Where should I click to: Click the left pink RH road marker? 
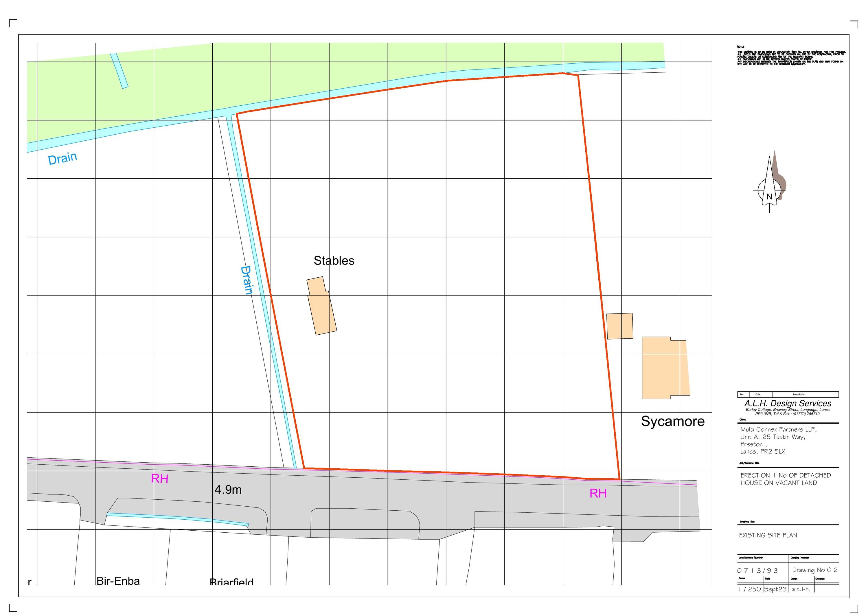(x=159, y=479)
